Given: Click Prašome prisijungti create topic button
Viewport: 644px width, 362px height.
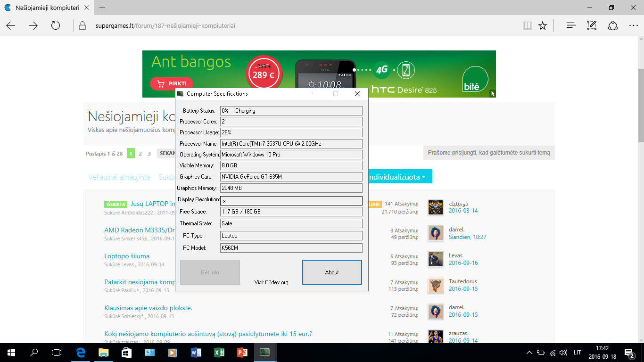Looking at the screenshot, I should [x=489, y=153].
